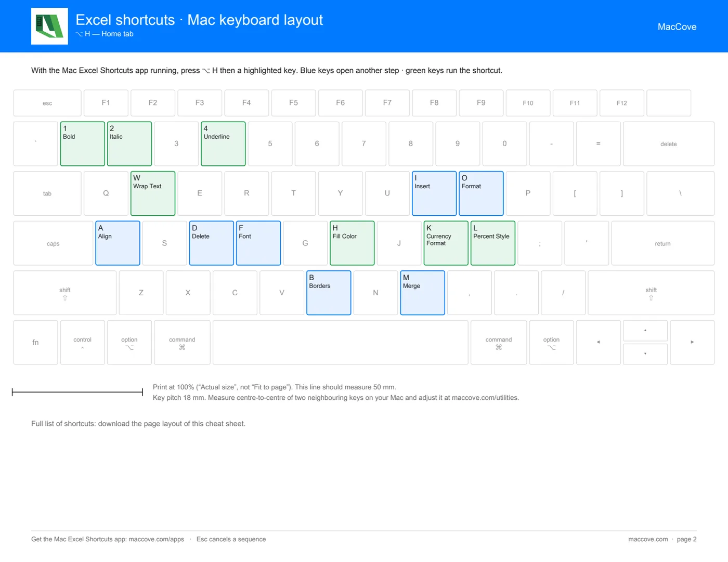Image resolution: width=728 pixels, height=562 pixels.
Task: Click the L Percent Style key
Action: [493, 243]
